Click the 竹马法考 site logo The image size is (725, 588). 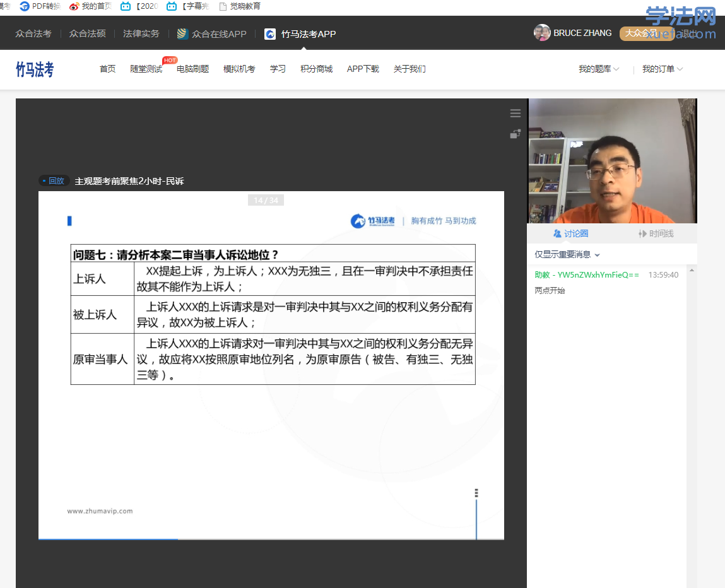pos(35,69)
